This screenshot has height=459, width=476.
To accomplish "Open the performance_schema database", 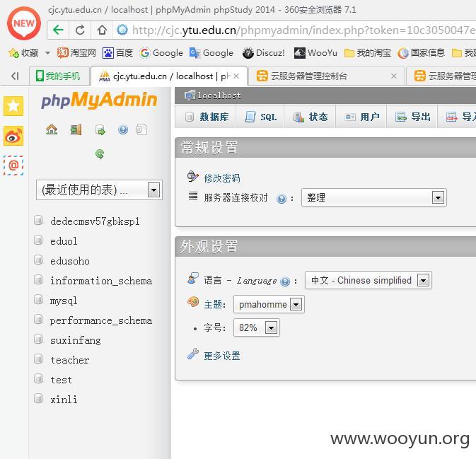I will (x=100, y=320).
